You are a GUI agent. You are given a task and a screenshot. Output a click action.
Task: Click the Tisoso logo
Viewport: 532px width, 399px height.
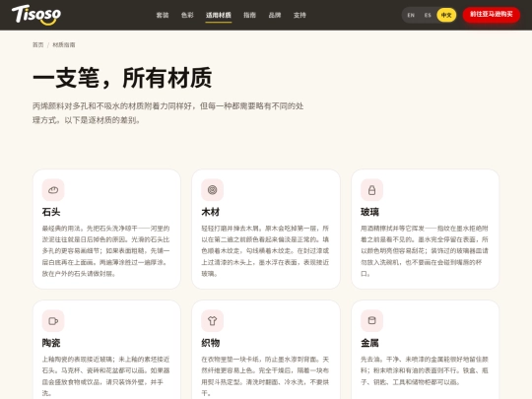[36, 15]
